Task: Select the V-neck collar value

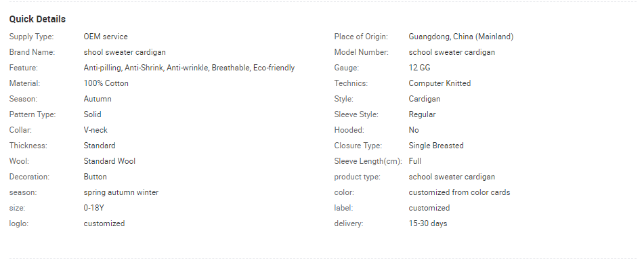Action: pos(95,130)
